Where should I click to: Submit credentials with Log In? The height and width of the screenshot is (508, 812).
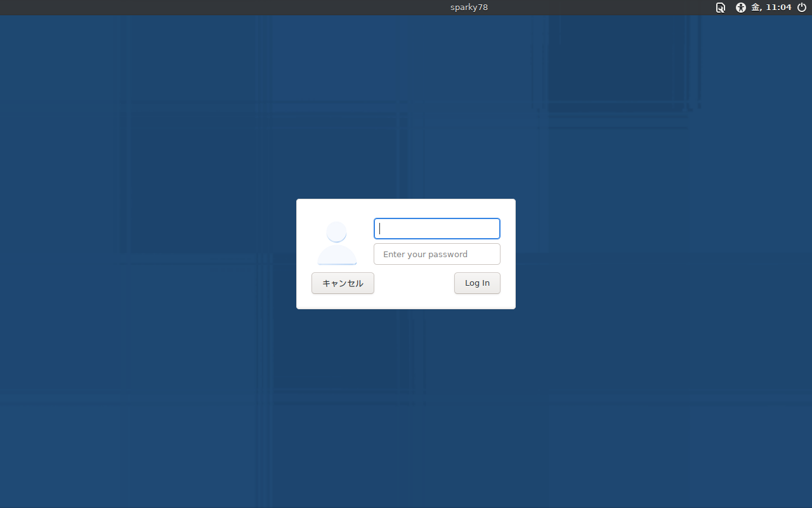[477, 283]
